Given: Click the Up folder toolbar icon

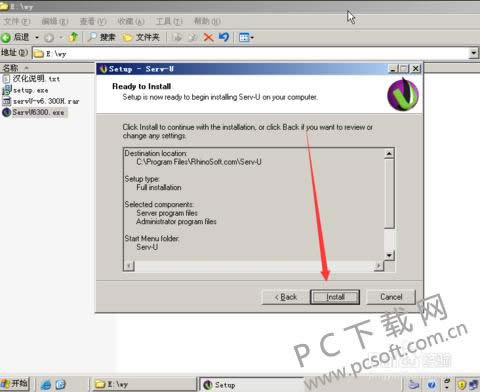Looking at the screenshot, I should (73, 37).
